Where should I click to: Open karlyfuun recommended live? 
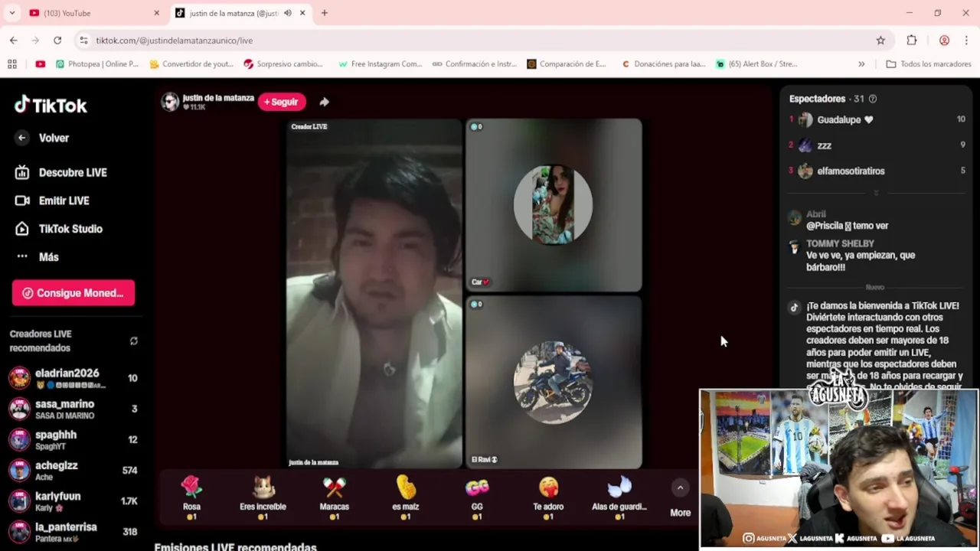[x=73, y=500]
